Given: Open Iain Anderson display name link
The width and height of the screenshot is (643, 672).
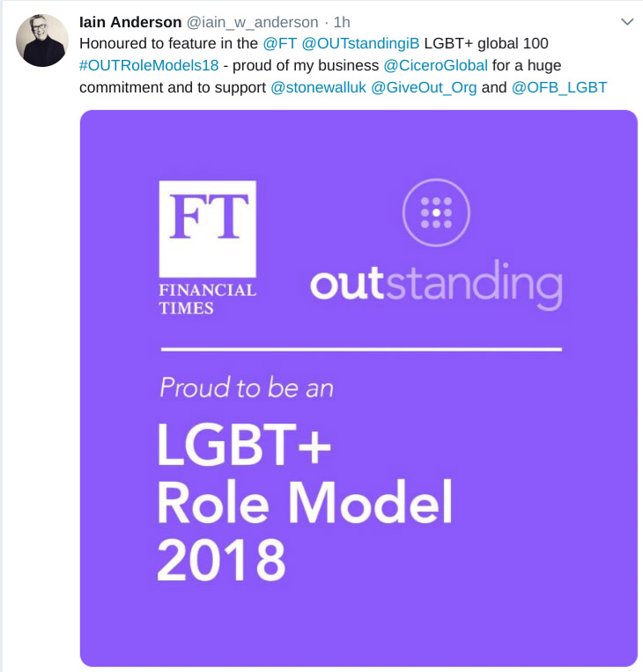Looking at the screenshot, I should (x=129, y=21).
